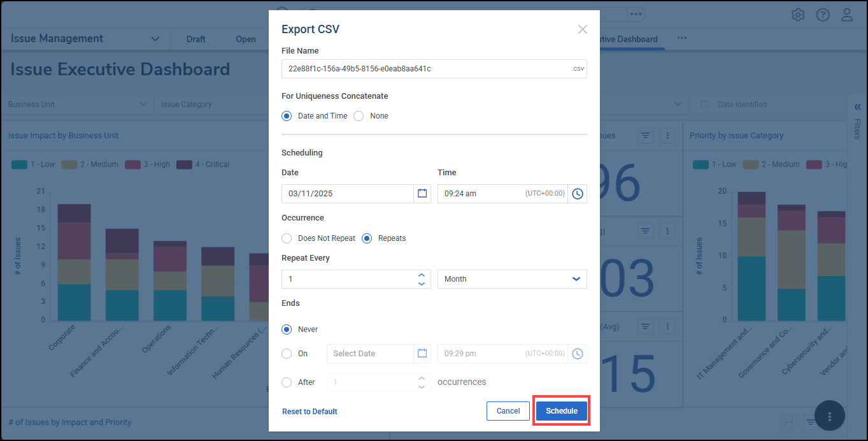Select the After occurrences end option
The height and width of the screenshot is (441, 868).
(x=287, y=382)
